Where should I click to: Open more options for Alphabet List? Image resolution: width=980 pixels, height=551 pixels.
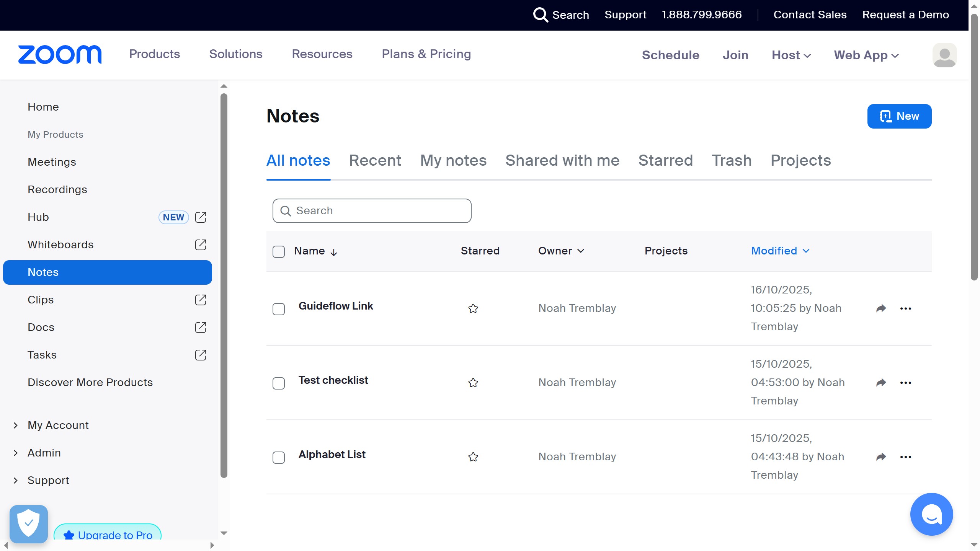[x=906, y=457]
